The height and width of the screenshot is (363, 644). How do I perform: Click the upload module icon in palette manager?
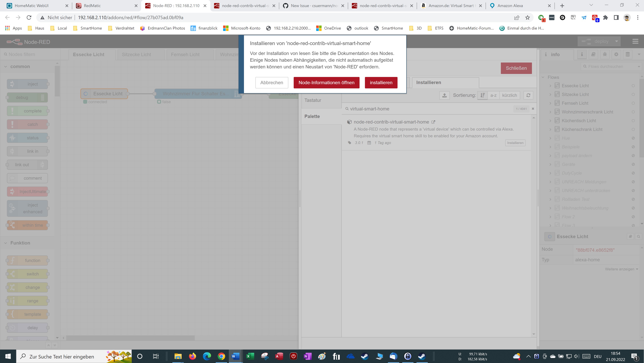click(x=445, y=95)
